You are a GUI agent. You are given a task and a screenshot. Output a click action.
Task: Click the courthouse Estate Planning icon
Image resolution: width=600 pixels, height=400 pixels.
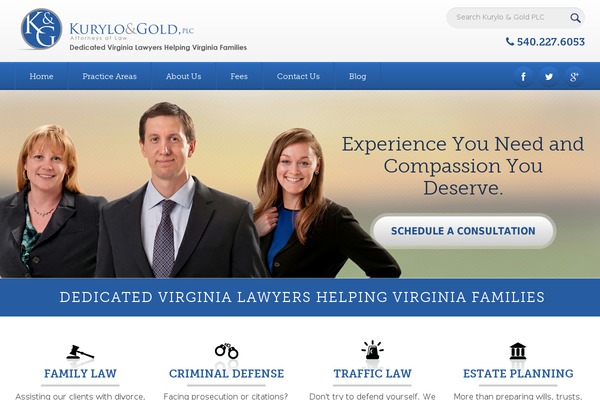518,351
